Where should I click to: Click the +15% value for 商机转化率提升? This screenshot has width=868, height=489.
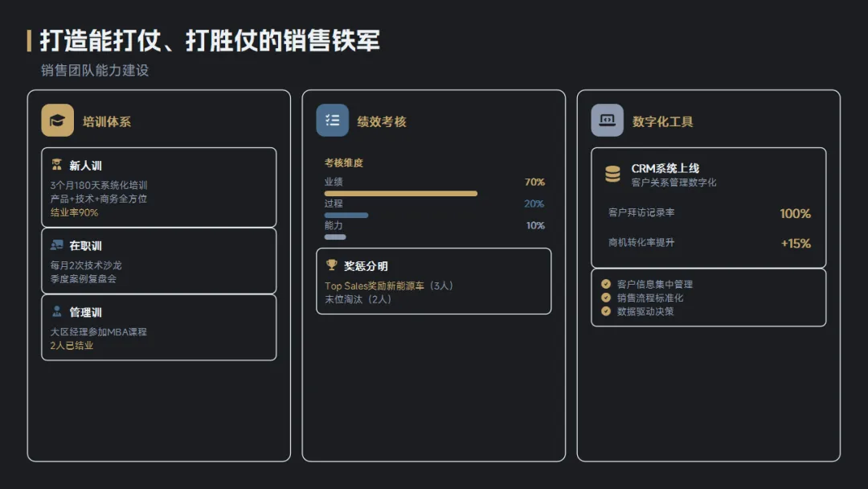tap(796, 244)
